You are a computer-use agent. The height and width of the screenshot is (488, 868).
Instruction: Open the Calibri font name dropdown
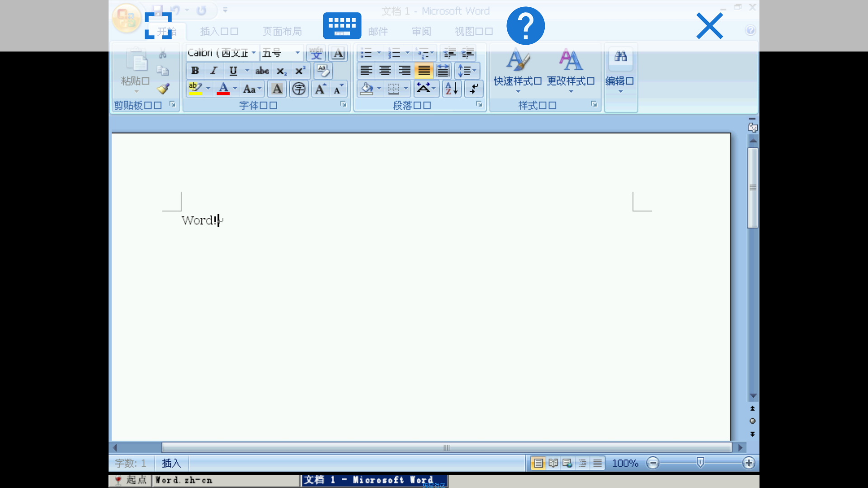click(x=254, y=53)
